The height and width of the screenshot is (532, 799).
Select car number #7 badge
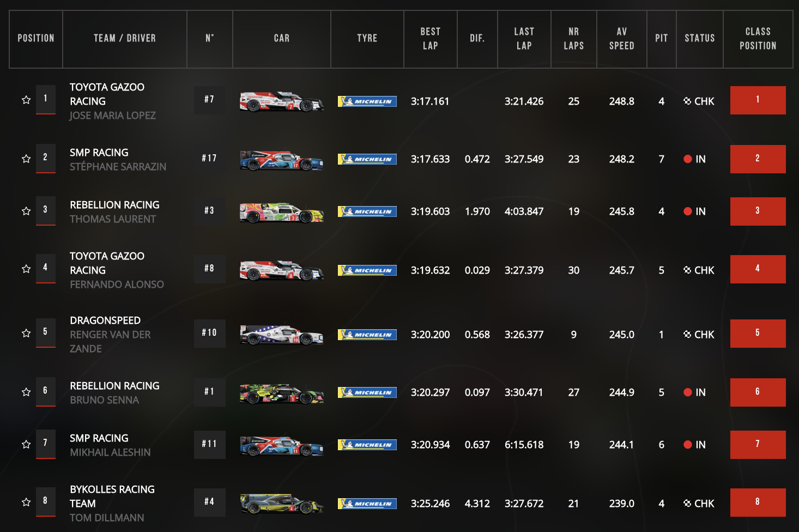[x=210, y=100]
